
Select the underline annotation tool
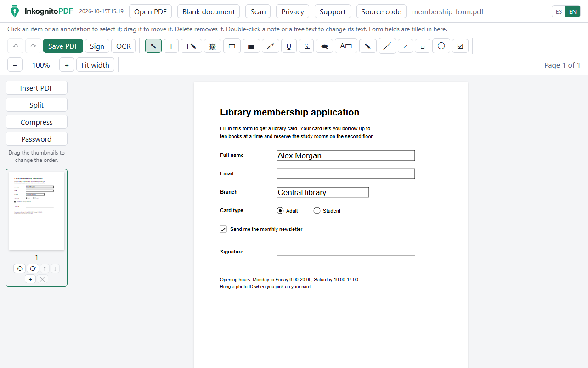pyautogui.click(x=289, y=46)
